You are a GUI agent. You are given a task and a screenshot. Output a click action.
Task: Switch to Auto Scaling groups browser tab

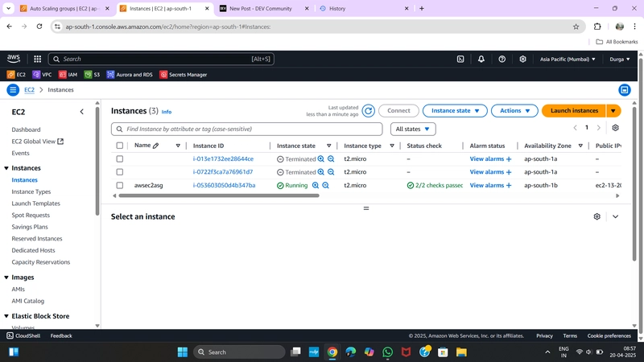(64, 9)
